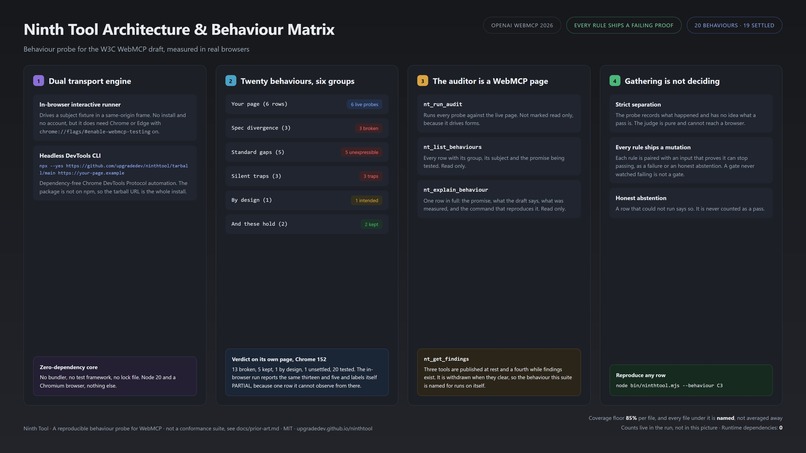Click the blue number 2 badge
806x453 pixels.
(x=231, y=81)
